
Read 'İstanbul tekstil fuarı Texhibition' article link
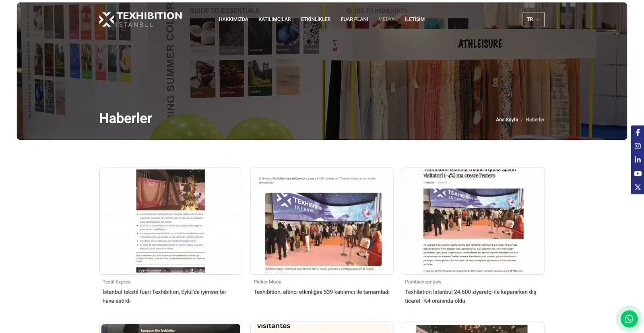(164, 296)
